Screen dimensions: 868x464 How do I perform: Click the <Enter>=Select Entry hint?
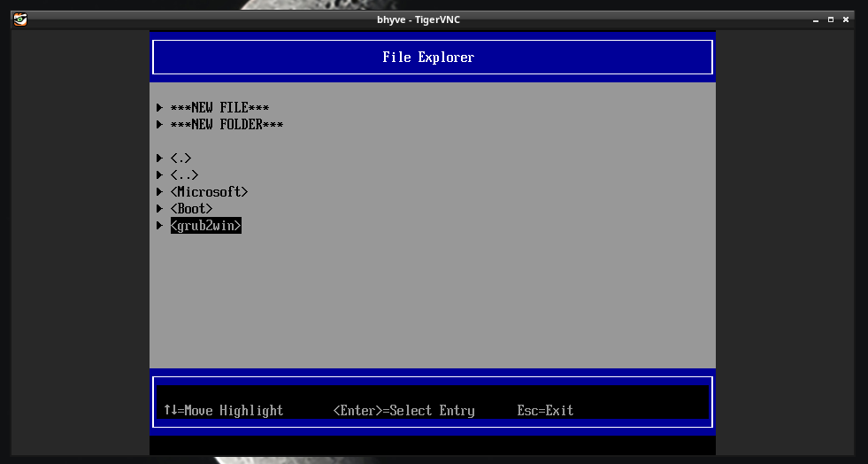click(x=403, y=411)
